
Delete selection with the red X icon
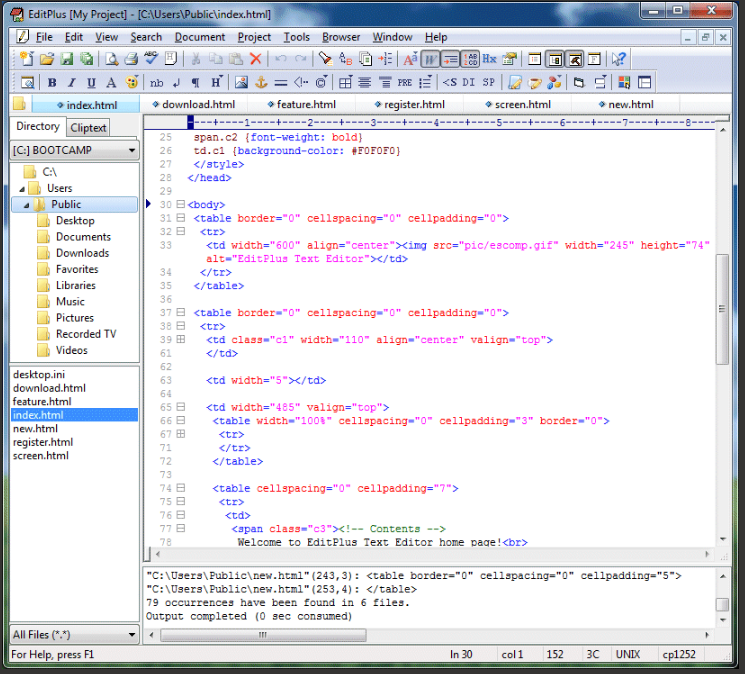[256, 59]
